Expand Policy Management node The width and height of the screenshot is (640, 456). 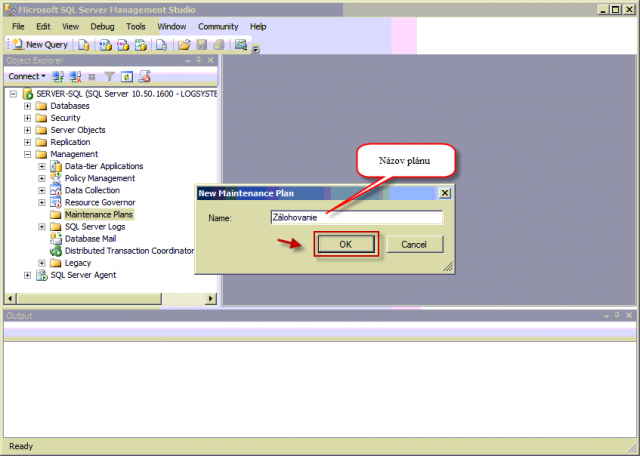tap(42, 178)
